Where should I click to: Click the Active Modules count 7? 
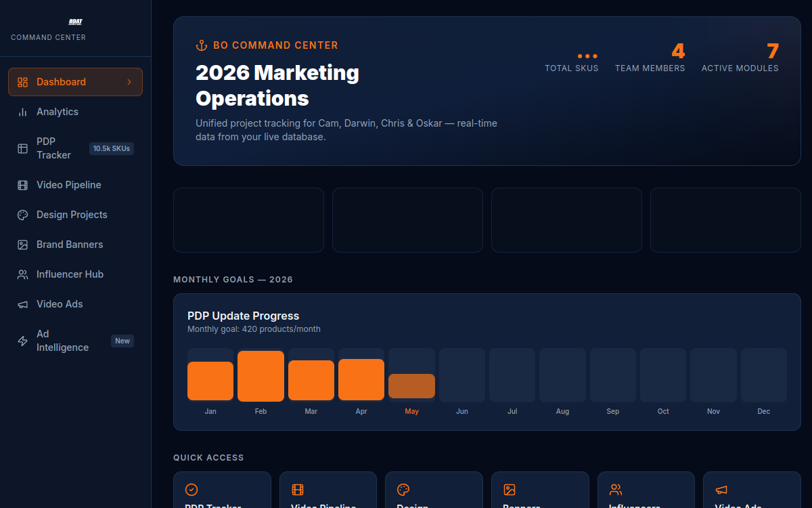773,51
